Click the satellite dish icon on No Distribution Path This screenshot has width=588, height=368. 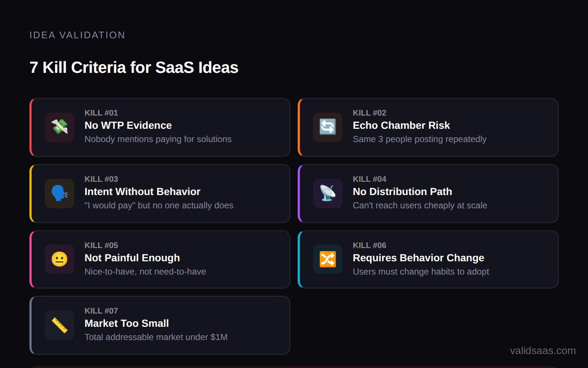[x=327, y=194]
